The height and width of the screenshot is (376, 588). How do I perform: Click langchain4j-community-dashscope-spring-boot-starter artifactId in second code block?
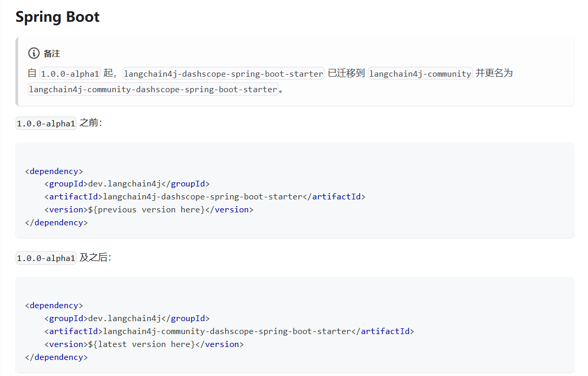click(227, 331)
